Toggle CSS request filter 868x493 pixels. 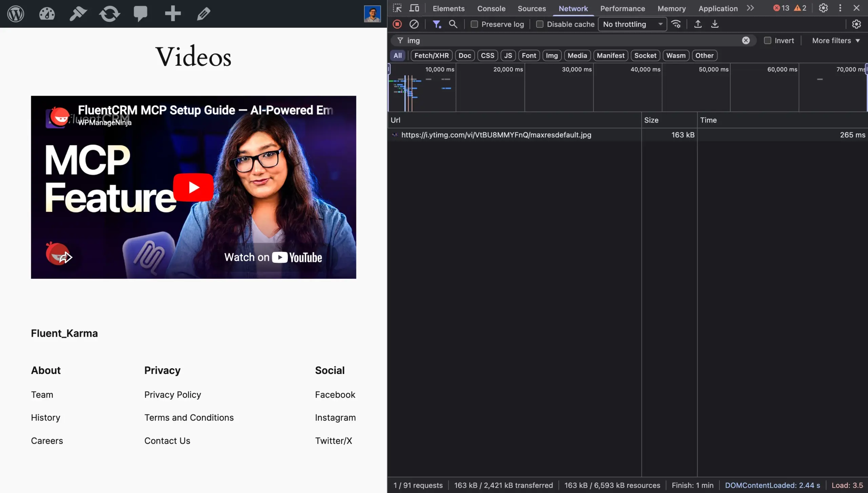tap(488, 56)
